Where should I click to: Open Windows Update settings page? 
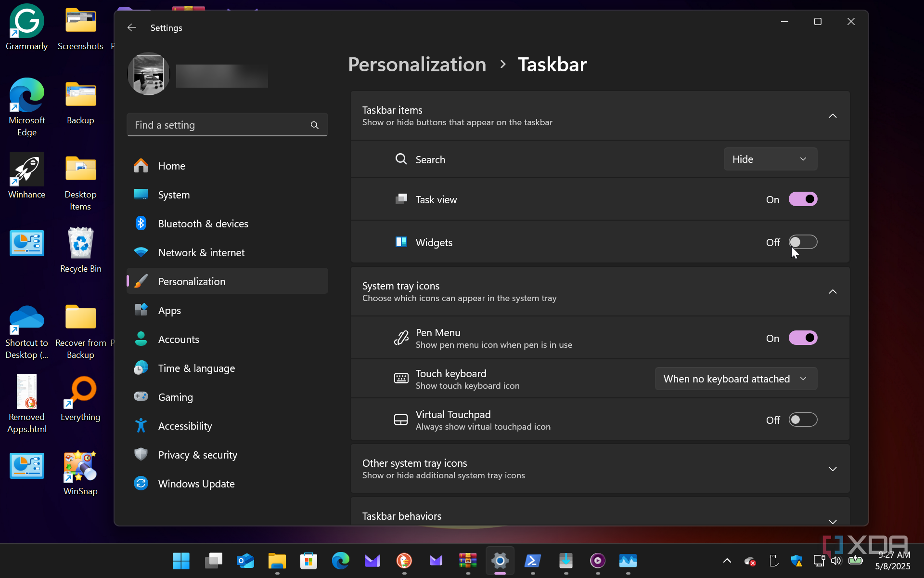pos(196,484)
